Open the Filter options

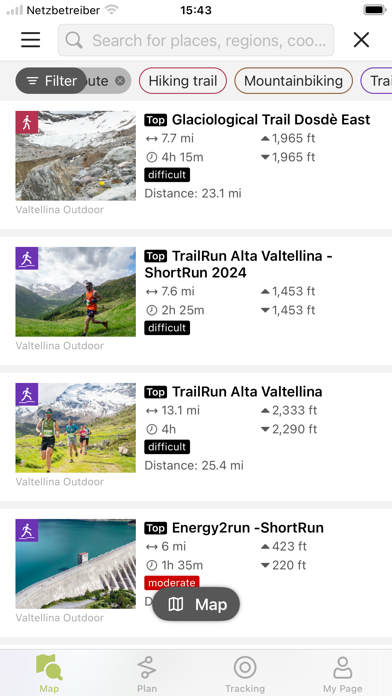click(51, 81)
